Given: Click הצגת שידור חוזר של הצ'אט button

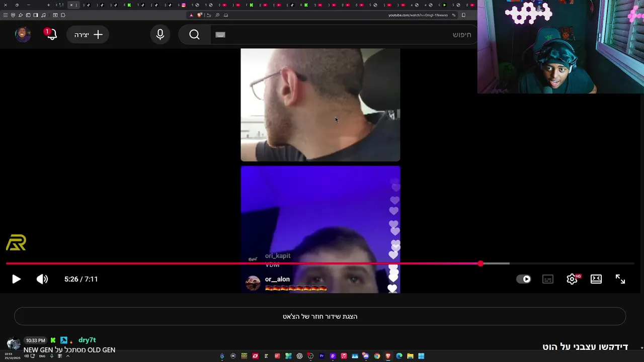Looking at the screenshot, I should coord(320,316).
